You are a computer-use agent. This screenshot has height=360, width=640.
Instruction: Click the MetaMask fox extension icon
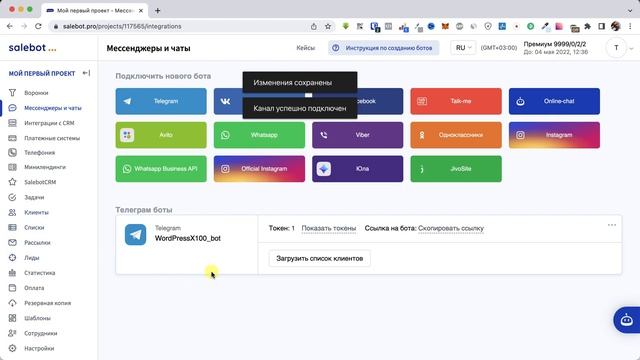(445, 26)
